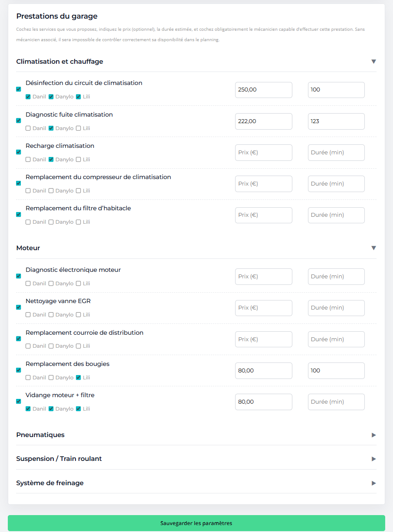Uncheck the Remplacement courroie de distribution service checkbox
Viewport: 393px width, 532px height.
pyautogui.click(x=18, y=339)
